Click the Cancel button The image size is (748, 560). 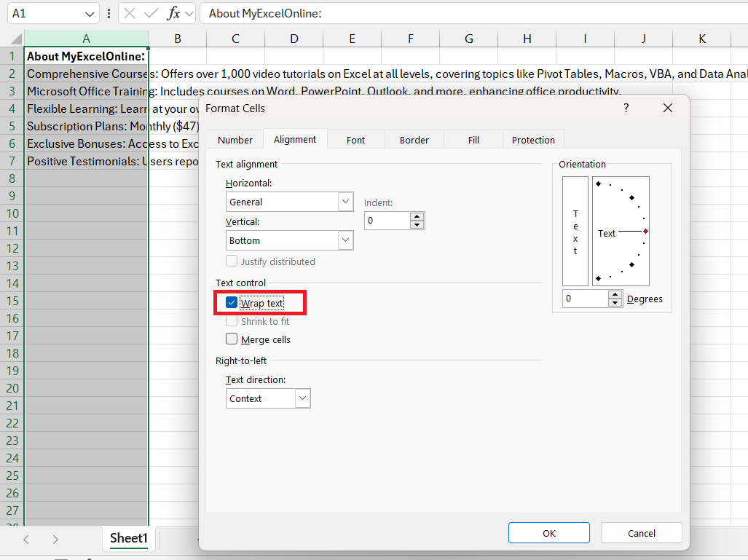coord(641,533)
